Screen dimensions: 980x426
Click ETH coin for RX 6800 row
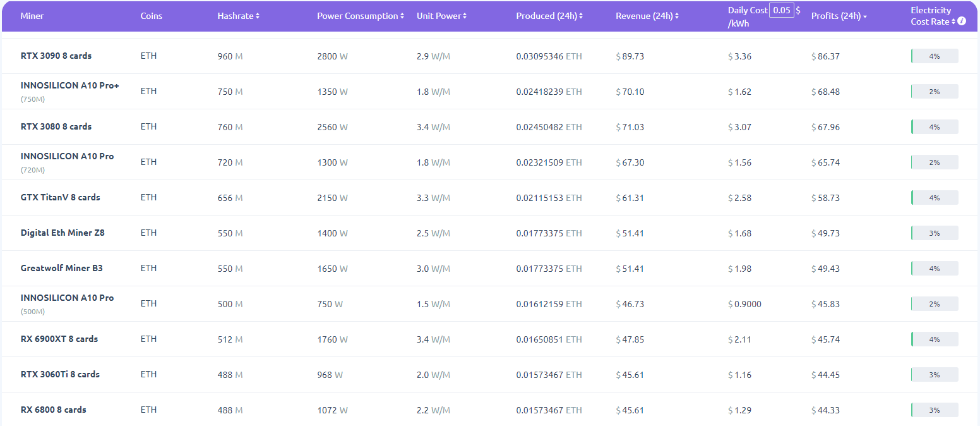click(x=148, y=410)
